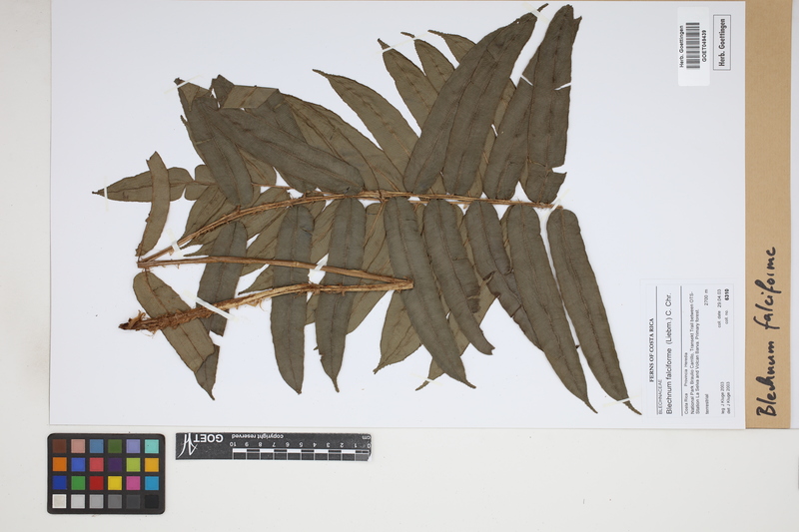The image size is (799, 532).
Task: Click the boxed Herb. Goettingen stamp
Action: point(722,41)
